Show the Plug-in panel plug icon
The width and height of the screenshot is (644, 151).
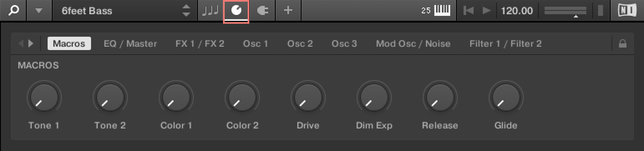point(262,10)
